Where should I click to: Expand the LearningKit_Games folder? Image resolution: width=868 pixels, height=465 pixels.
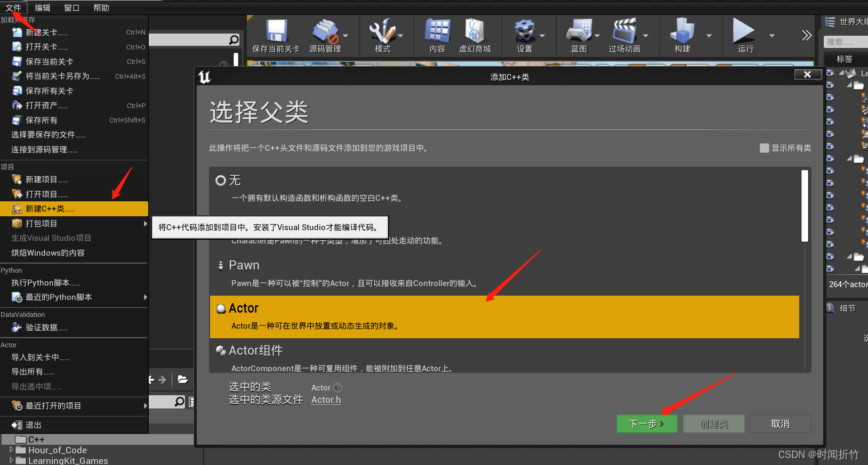11,460
